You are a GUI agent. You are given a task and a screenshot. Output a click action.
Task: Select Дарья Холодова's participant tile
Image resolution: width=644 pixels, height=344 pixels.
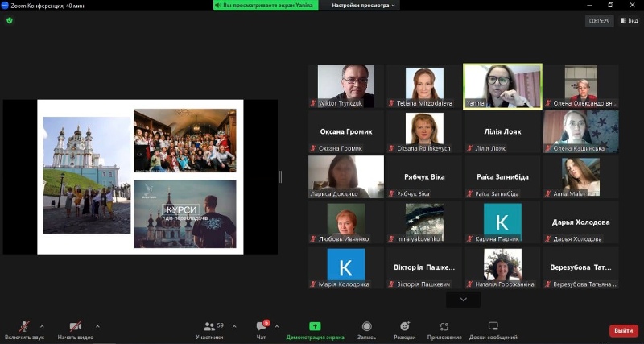coord(580,222)
